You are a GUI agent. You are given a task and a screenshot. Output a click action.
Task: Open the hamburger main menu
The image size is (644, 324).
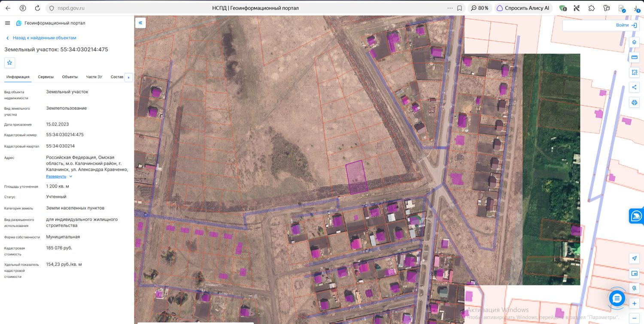click(x=7, y=23)
